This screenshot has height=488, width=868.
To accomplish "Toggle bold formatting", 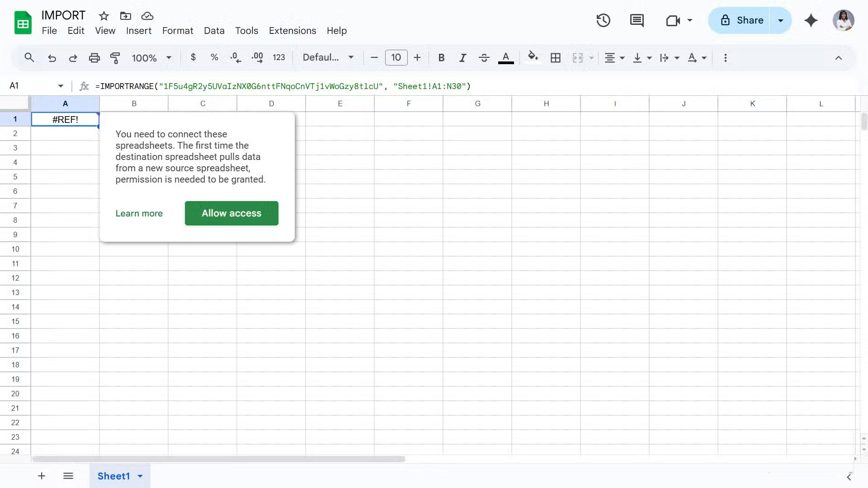I will click(x=441, y=58).
